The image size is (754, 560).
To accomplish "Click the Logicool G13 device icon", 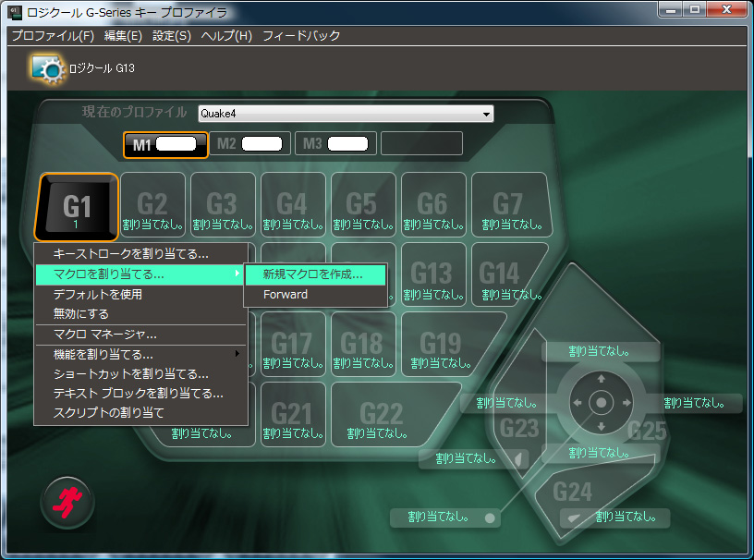I will point(46,67).
